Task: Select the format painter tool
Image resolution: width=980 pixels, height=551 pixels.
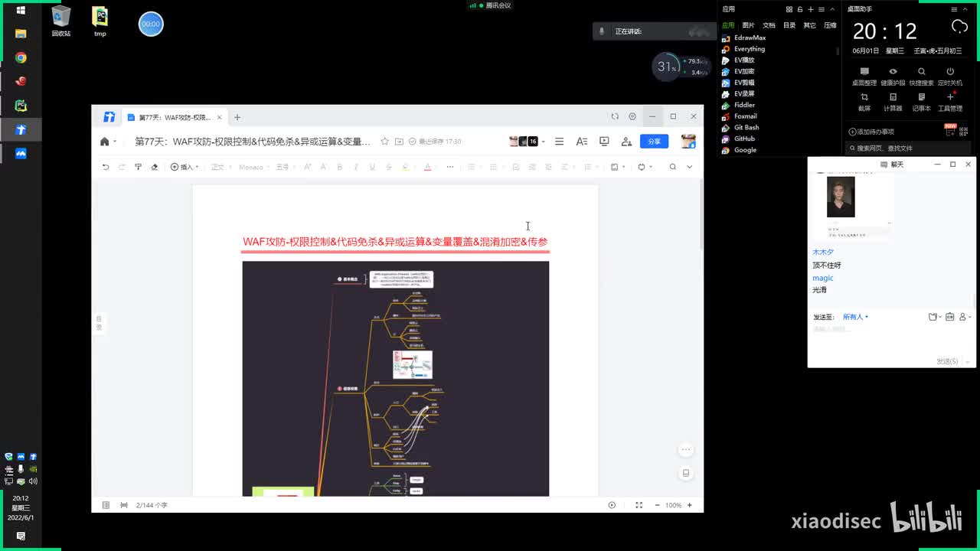Action: (x=139, y=167)
